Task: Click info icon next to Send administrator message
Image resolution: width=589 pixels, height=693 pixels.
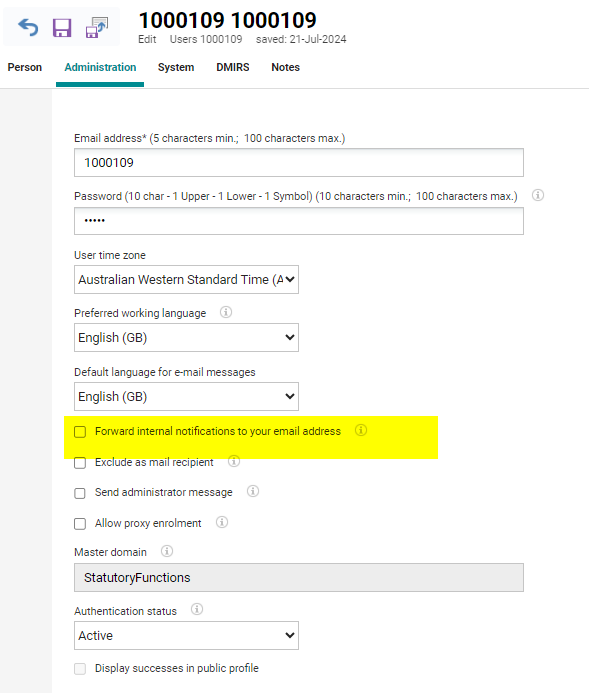Action: (253, 491)
